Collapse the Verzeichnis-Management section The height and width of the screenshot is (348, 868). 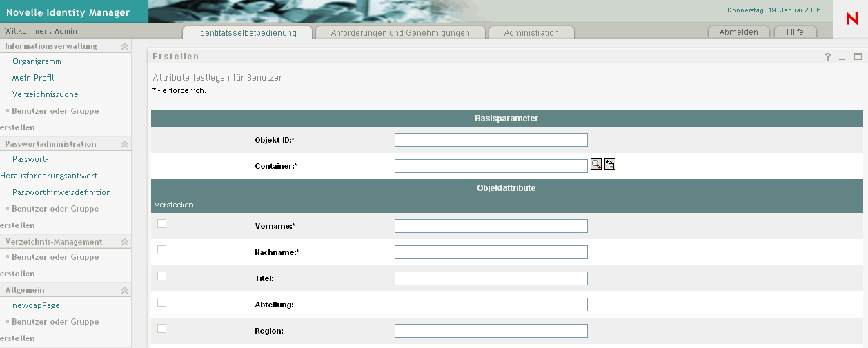click(x=124, y=242)
